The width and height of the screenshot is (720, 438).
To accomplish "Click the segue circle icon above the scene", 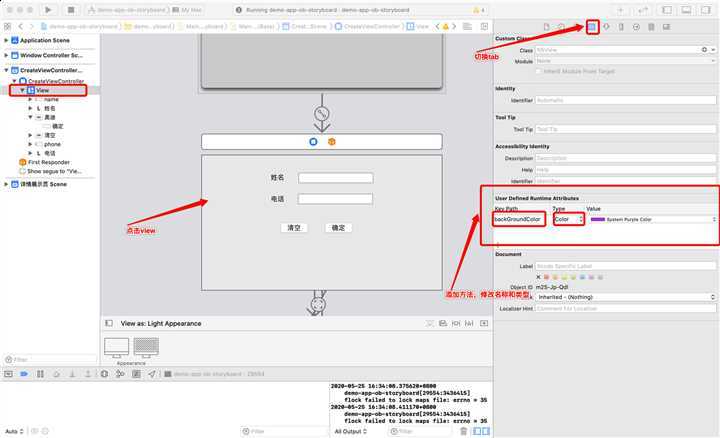I will coord(321,113).
